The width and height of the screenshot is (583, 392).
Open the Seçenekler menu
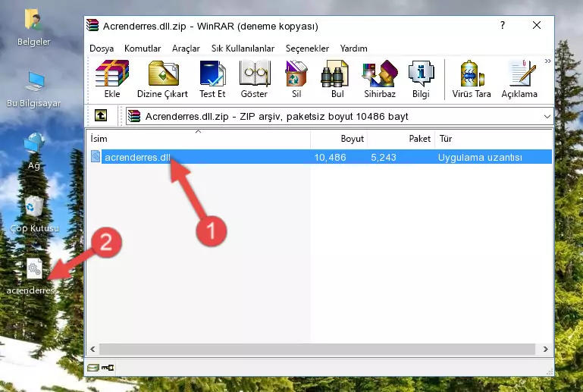click(307, 49)
